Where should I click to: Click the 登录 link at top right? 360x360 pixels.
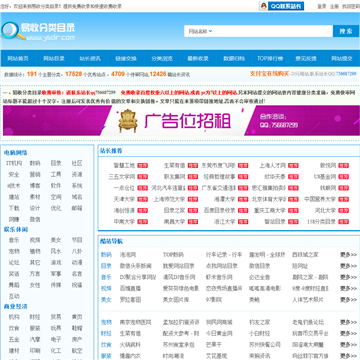[x=322, y=6]
